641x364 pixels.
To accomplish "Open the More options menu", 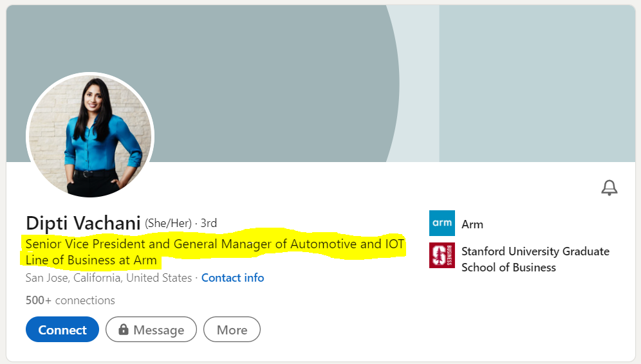I will [232, 330].
